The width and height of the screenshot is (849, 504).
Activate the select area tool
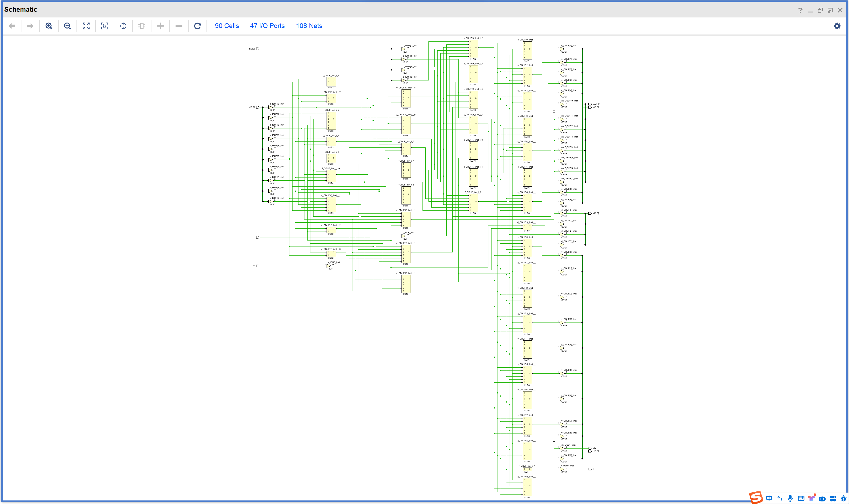coord(105,26)
